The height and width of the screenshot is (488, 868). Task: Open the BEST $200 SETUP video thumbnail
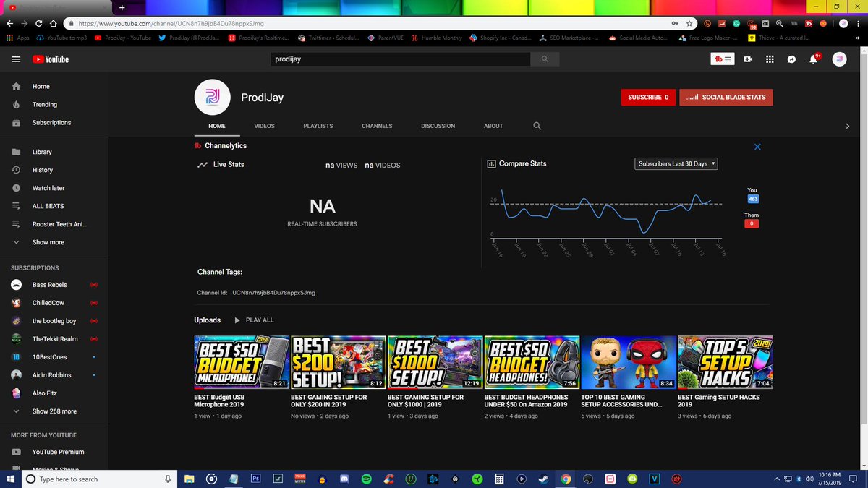click(338, 362)
